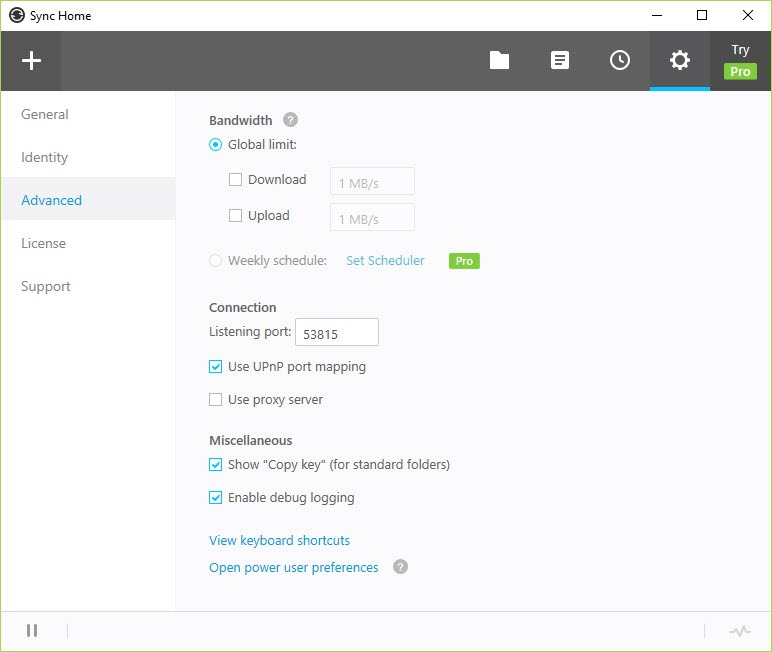Enable the Upload limit checkbox
Image resolution: width=772 pixels, height=652 pixels.
click(x=236, y=215)
